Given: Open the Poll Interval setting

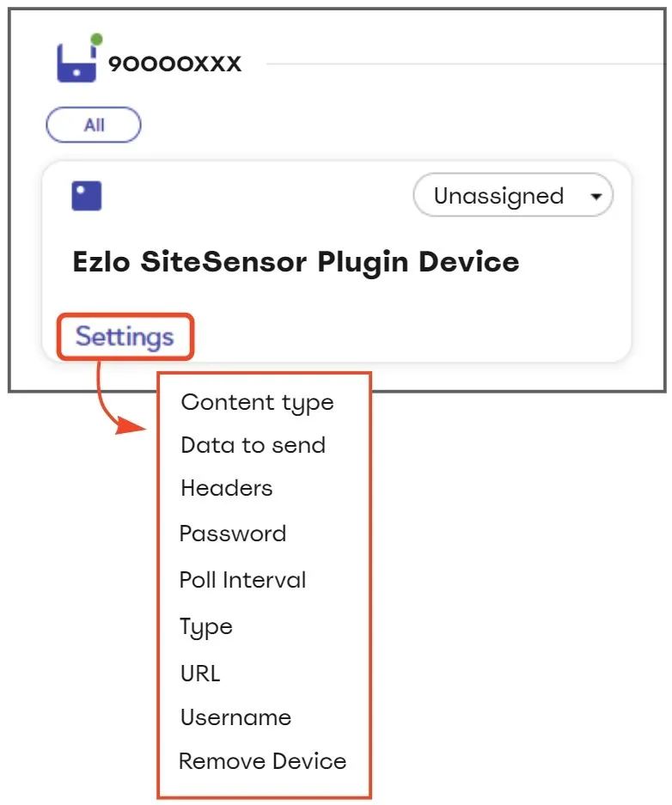Looking at the screenshot, I should tap(243, 580).
